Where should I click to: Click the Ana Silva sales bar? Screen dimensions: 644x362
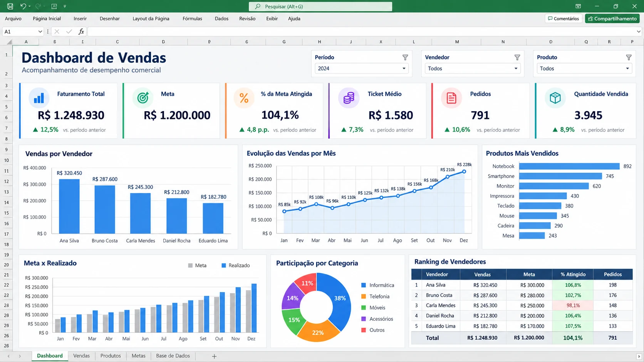tap(69, 206)
